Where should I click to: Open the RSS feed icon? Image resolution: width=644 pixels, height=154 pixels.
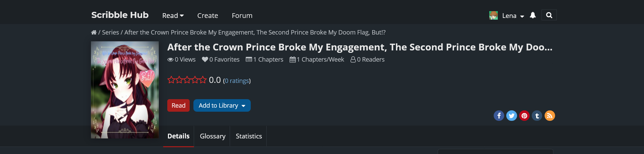point(550,116)
